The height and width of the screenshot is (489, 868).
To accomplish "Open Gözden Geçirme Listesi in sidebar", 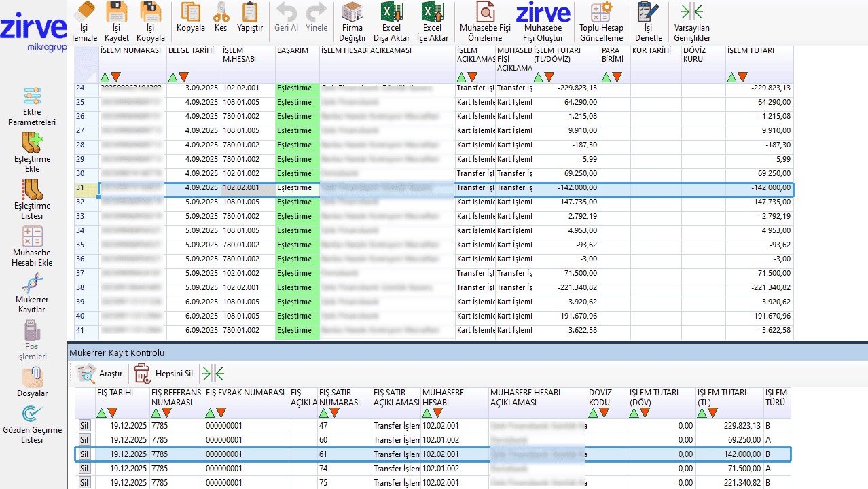I will pos(32,414).
